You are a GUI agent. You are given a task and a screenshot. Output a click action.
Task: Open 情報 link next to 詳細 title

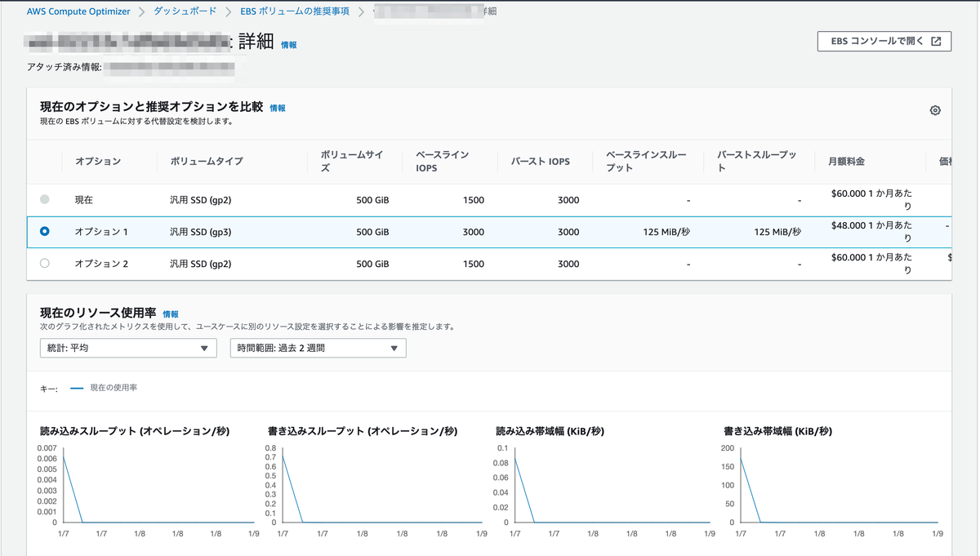[x=289, y=46]
